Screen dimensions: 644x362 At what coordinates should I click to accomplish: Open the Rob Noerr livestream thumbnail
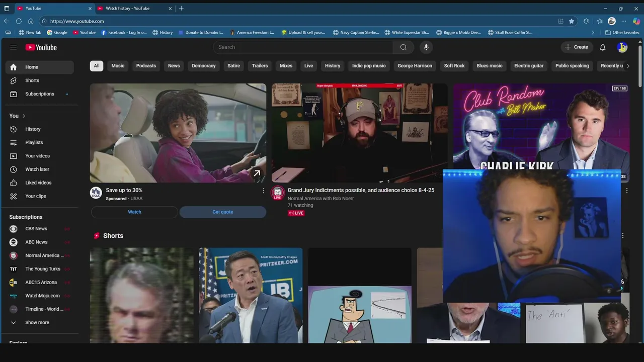pyautogui.click(x=359, y=133)
